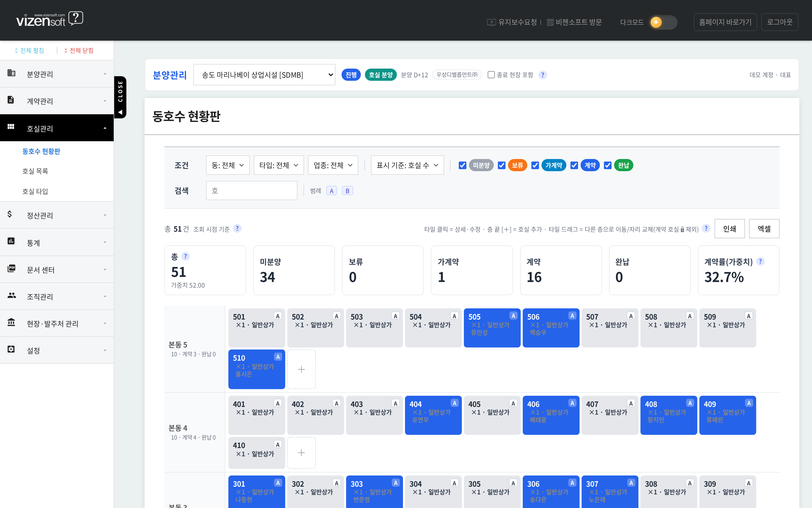
Task: Click the 정산관리 dollar icon
Action: click(x=10, y=214)
